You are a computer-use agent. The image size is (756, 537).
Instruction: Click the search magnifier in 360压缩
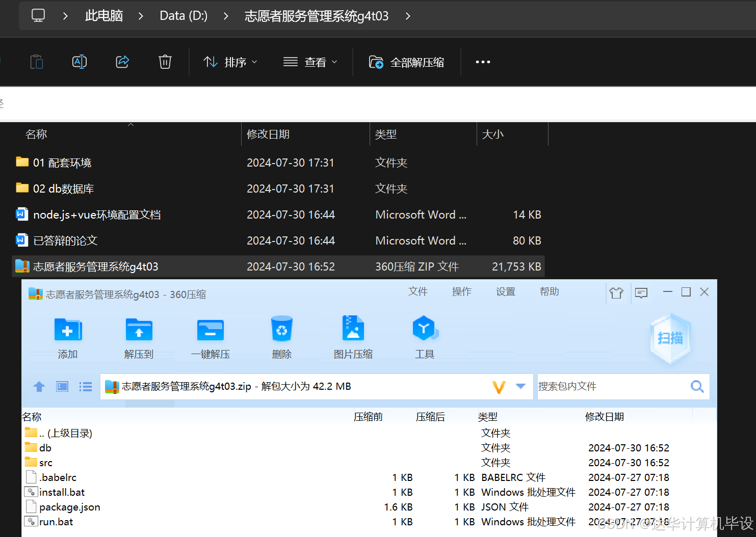coord(697,387)
